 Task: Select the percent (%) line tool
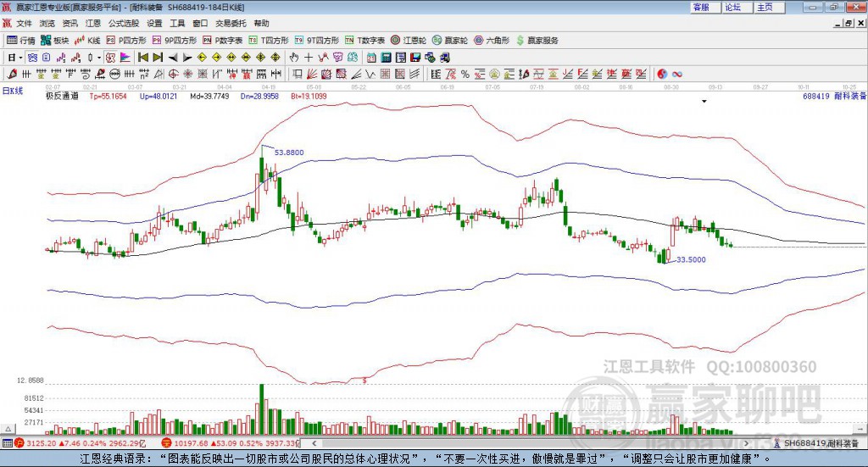pyautogui.click(x=465, y=74)
